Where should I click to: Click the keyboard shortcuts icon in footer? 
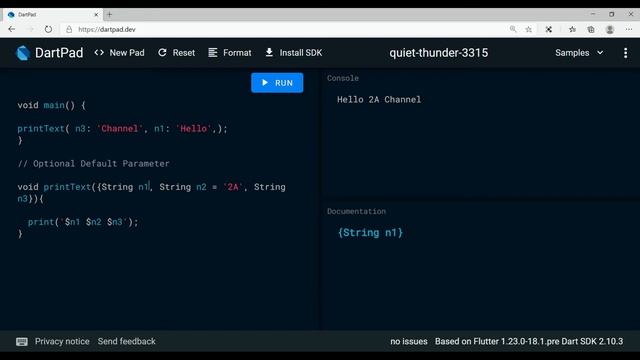pyautogui.click(x=22, y=342)
